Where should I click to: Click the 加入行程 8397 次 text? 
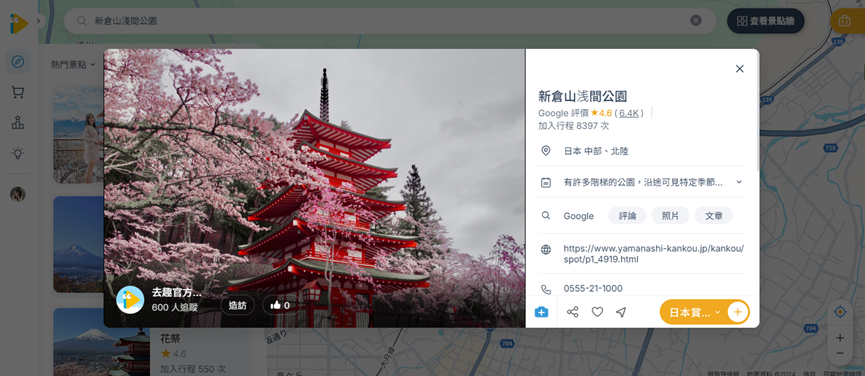574,126
